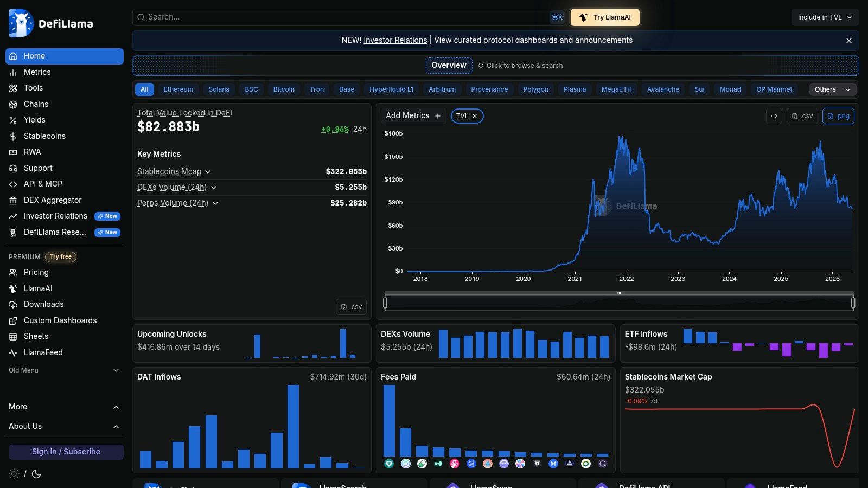The height and width of the screenshot is (488, 868).
Task: Click the Metrics bar-chart icon in the sidebar
Action: point(13,72)
